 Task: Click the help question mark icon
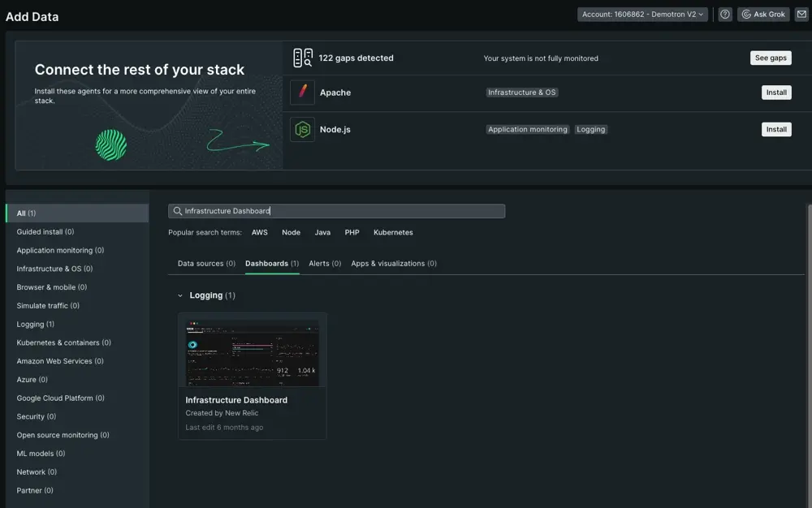725,15
